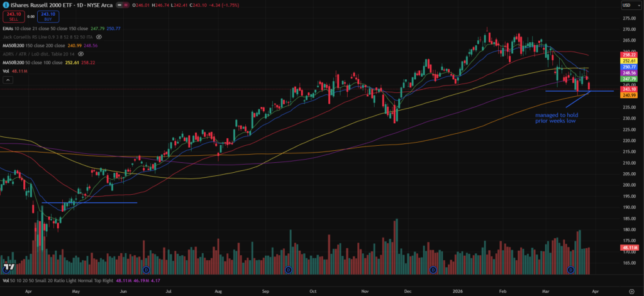Show the hidden Jack Corsellis RS Line indicator
This screenshot has height=296, width=644.
coord(99,37)
